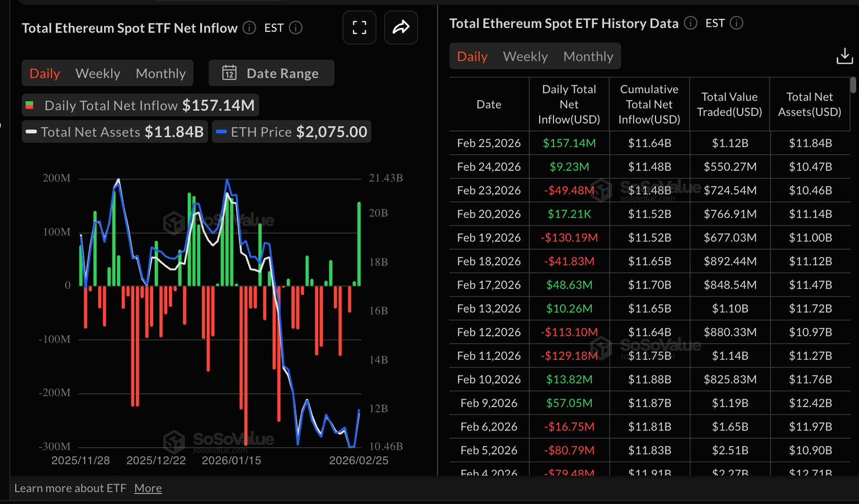The image size is (859, 504).
Task: Toggle Total Net Assets line visibility
Action: (x=115, y=132)
